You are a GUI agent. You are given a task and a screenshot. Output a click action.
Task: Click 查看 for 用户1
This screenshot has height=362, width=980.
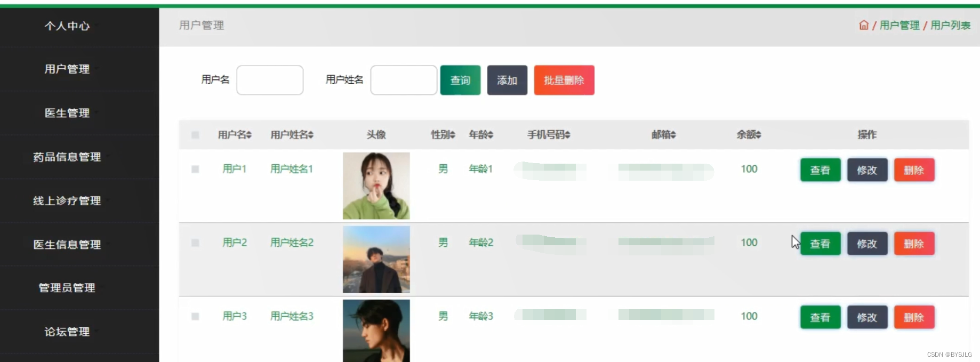[x=820, y=170]
